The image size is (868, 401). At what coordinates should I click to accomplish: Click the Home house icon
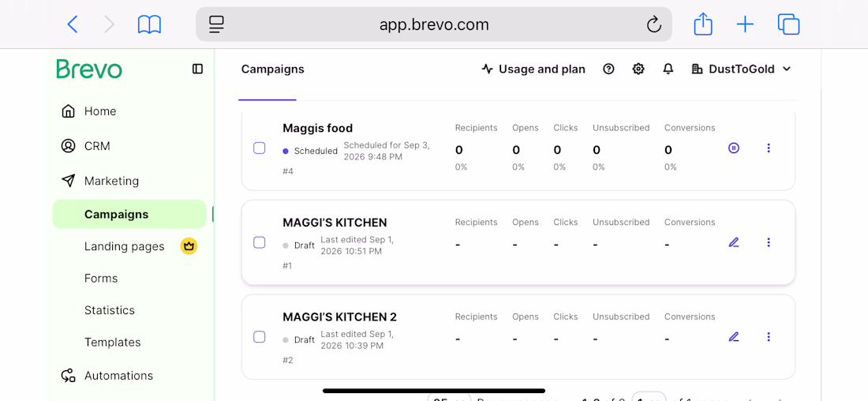point(68,111)
